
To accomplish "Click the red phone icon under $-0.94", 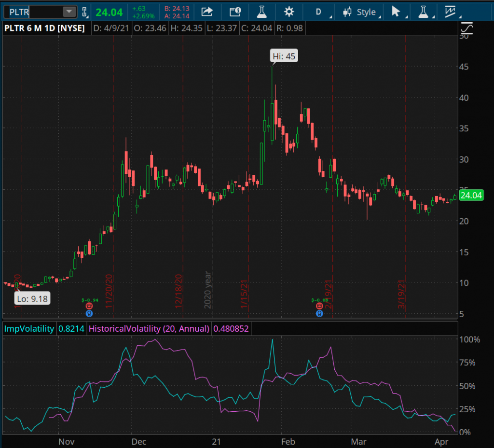I will coord(89,306).
